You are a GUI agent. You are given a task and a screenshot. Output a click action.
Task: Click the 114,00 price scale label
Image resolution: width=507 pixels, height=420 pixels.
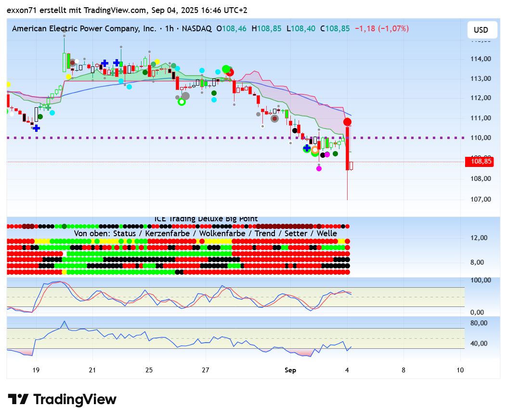[x=481, y=59]
